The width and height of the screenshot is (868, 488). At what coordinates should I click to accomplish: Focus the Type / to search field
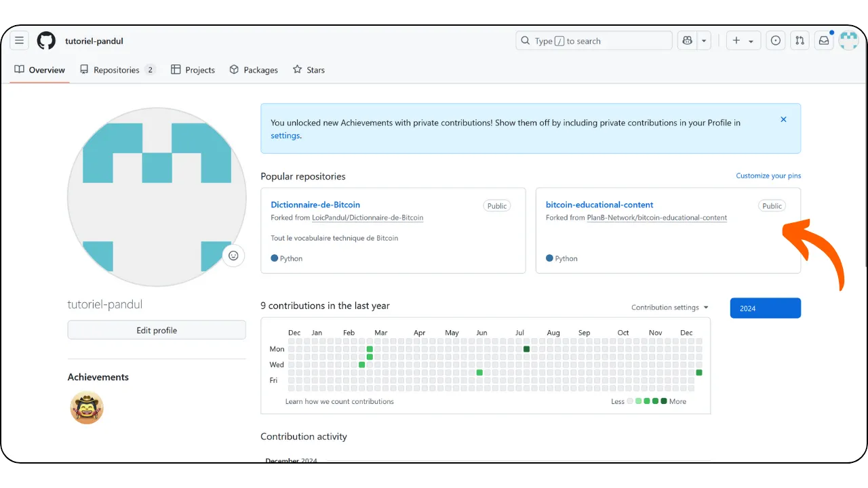pyautogui.click(x=594, y=41)
